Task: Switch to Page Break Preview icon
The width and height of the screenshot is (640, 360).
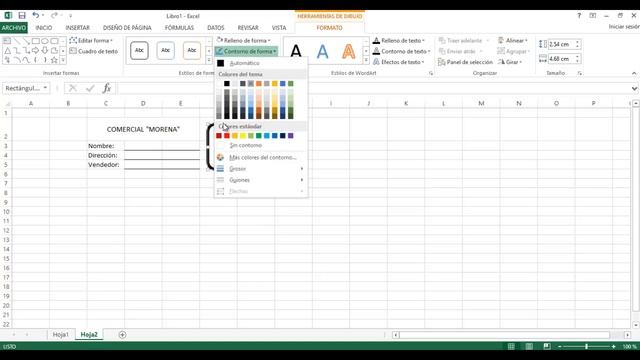Action: (x=547, y=347)
